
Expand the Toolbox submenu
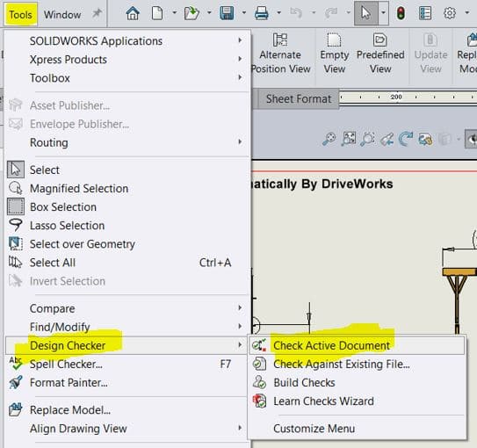click(127, 78)
